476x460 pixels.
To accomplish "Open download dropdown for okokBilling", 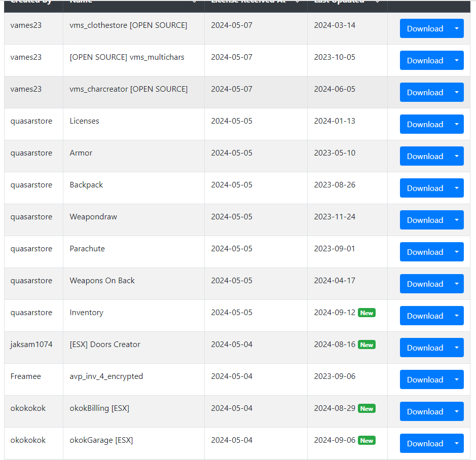I will (457, 411).
